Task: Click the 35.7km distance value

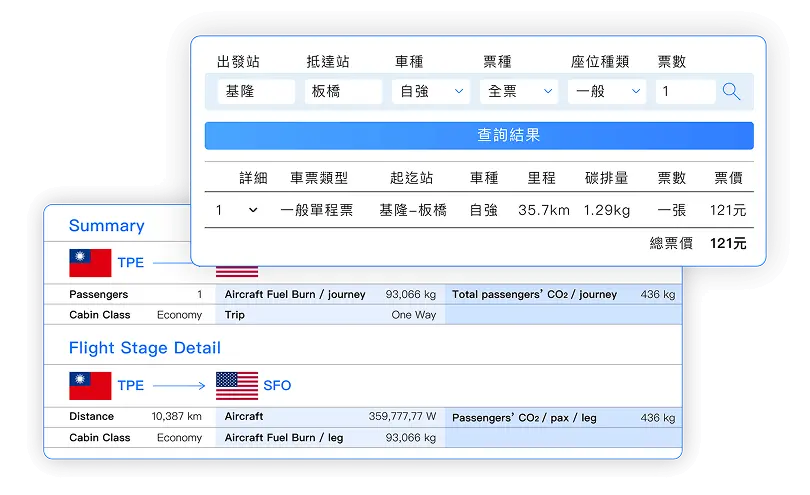Action: 543,210
